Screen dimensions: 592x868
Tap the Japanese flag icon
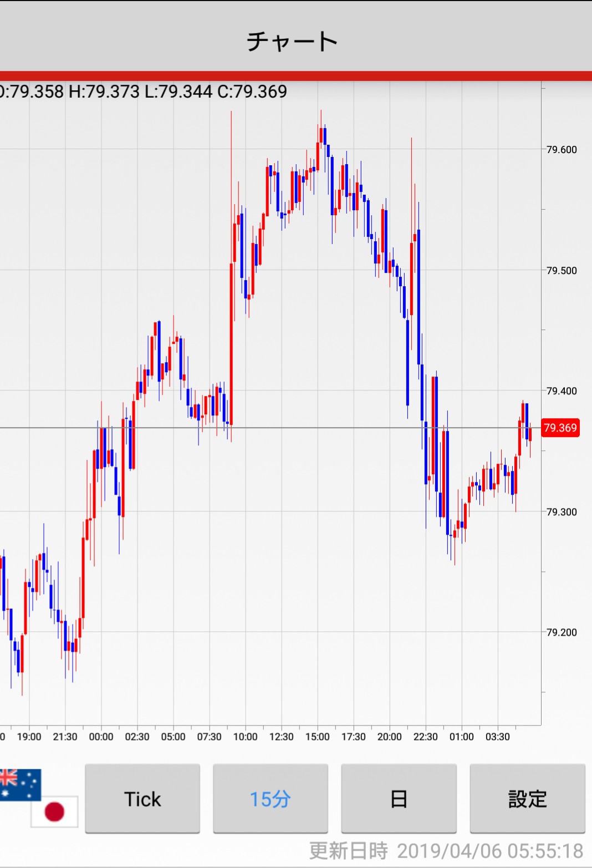point(54,811)
